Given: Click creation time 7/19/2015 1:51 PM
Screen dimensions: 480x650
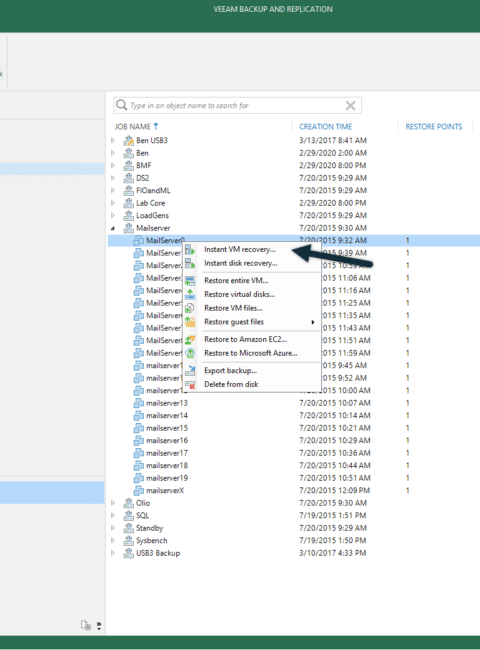Looking at the screenshot, I should click(x=332, y=515).
